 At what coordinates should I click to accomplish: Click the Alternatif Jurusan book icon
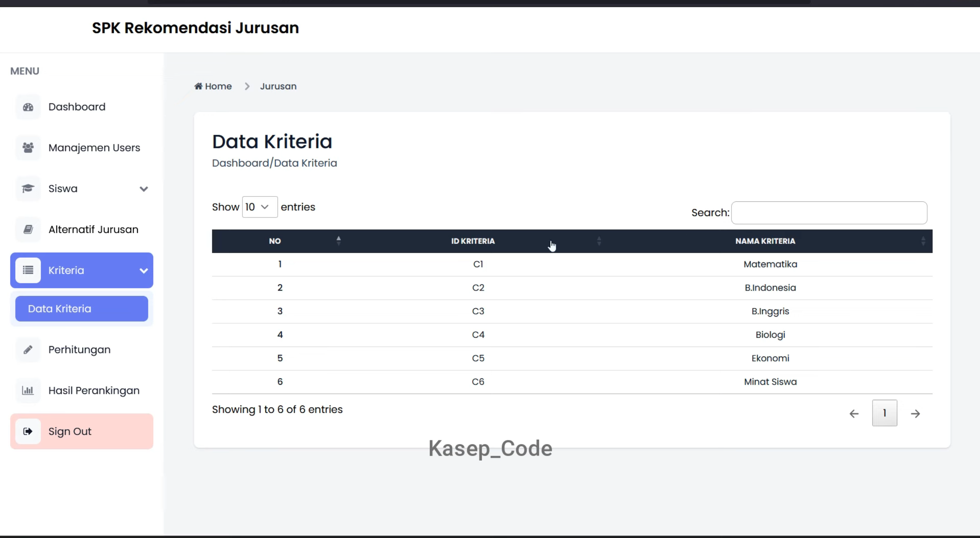[x=28, y=229]
